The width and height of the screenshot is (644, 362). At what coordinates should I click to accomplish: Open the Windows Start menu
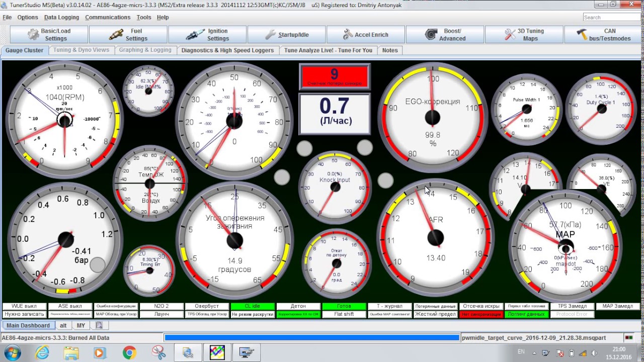coord(12,353)
